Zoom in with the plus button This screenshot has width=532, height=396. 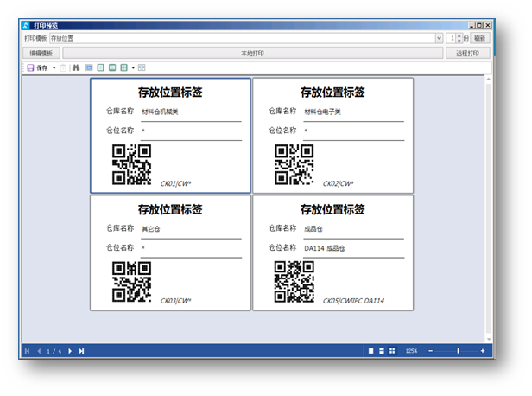point(483,351)
